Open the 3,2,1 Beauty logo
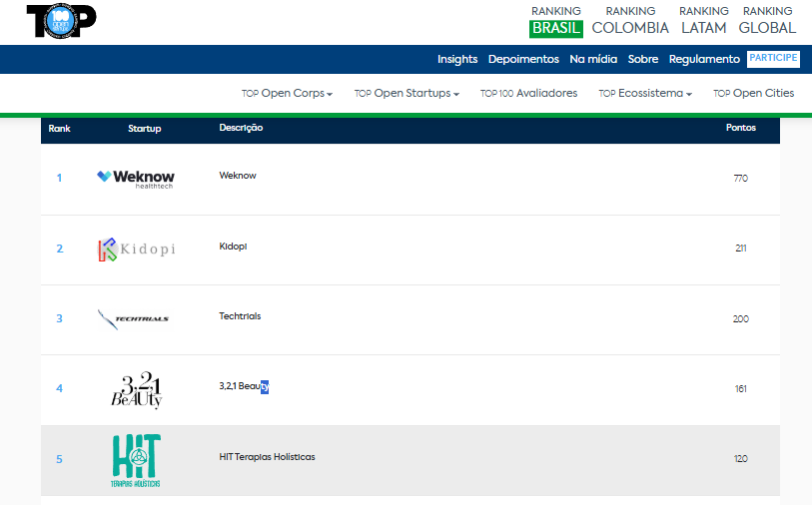The image size is (812, 505). tap(137, 389)
